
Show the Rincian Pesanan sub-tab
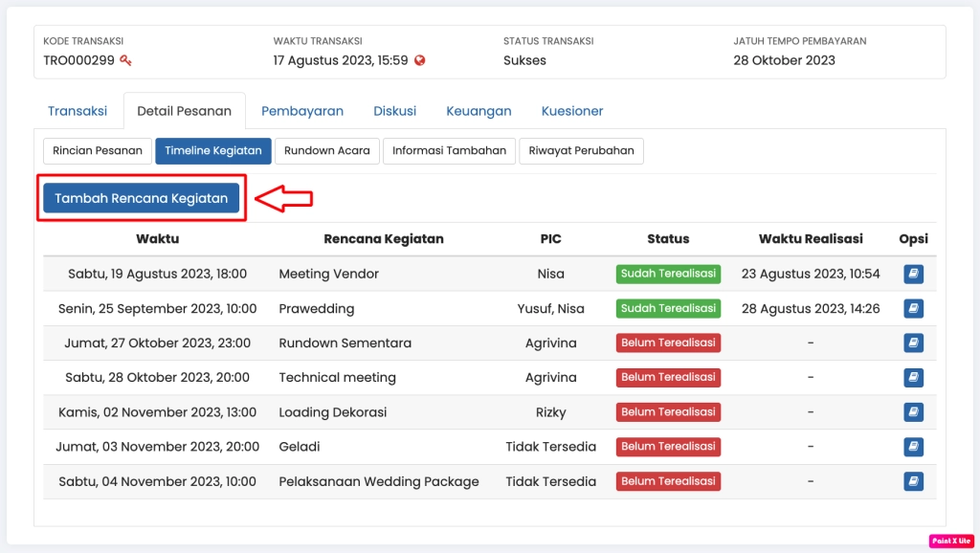tap(98, 151)
